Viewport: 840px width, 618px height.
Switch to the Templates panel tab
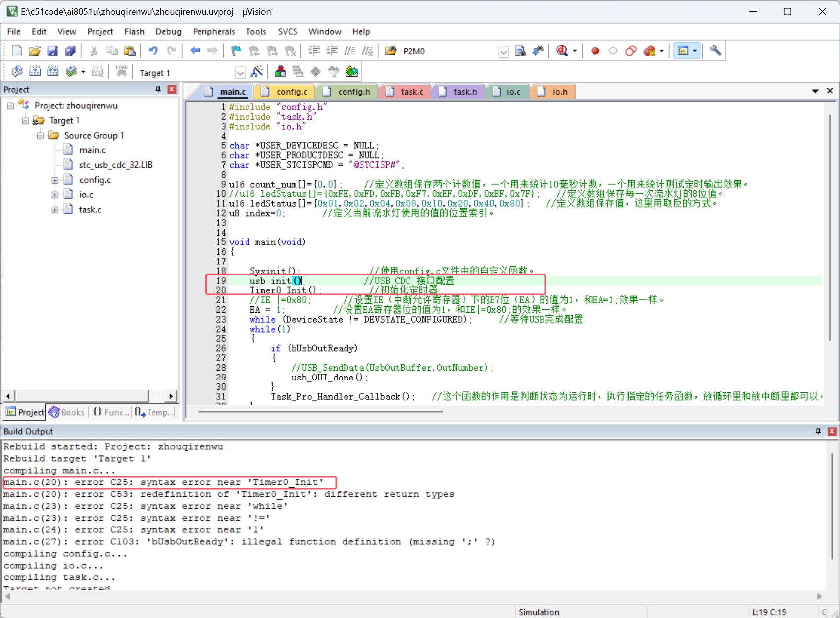click(x=154, y=412)
